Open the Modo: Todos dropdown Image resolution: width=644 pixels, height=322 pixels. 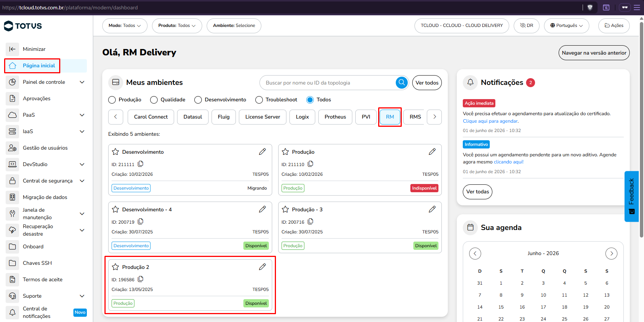[125, 26]
